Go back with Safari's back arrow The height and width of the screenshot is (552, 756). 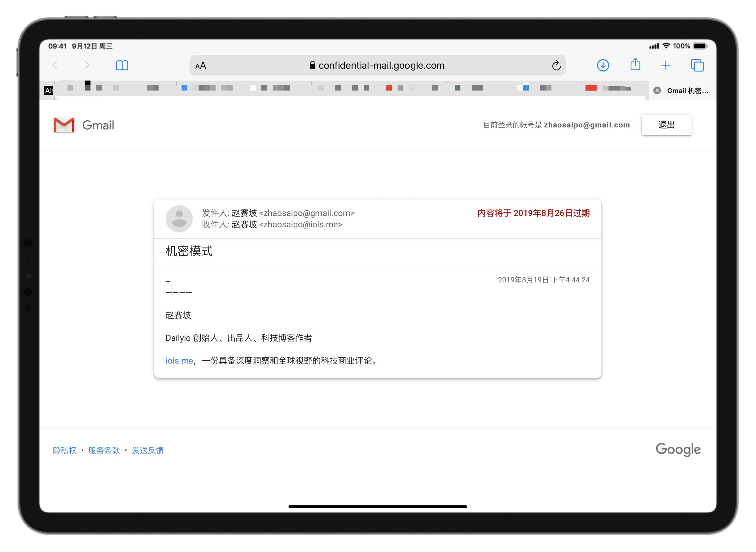pyautogui.click(x=55, y=65)
